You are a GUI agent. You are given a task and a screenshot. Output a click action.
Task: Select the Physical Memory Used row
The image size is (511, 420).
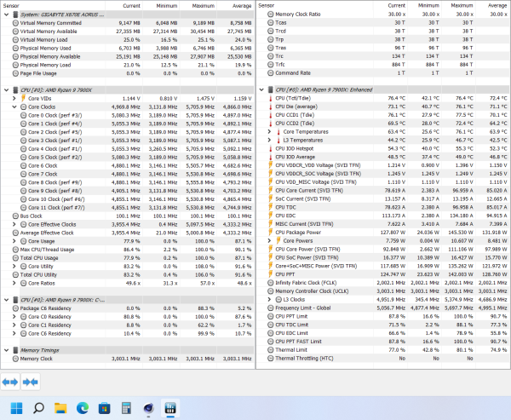pos(128,48)
